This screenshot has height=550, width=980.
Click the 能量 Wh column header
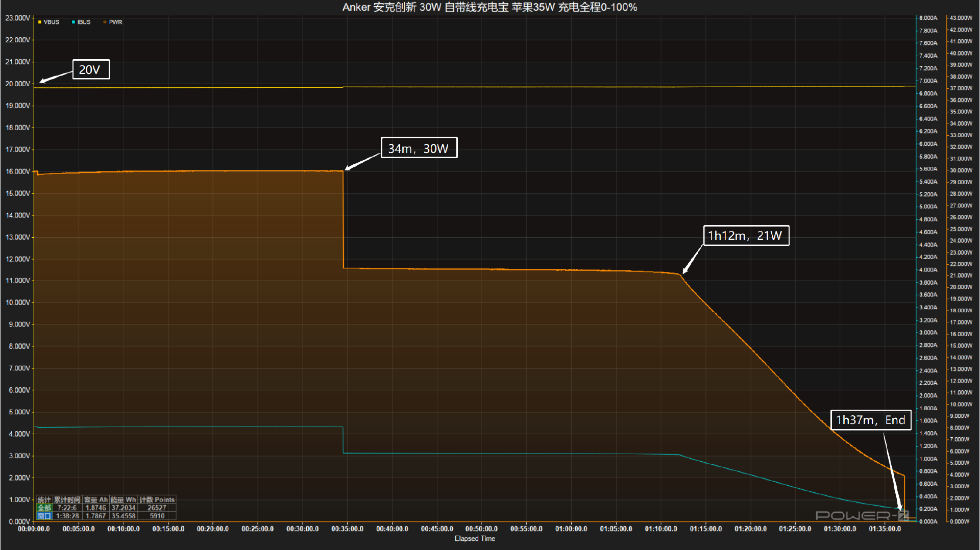(124, 499)
